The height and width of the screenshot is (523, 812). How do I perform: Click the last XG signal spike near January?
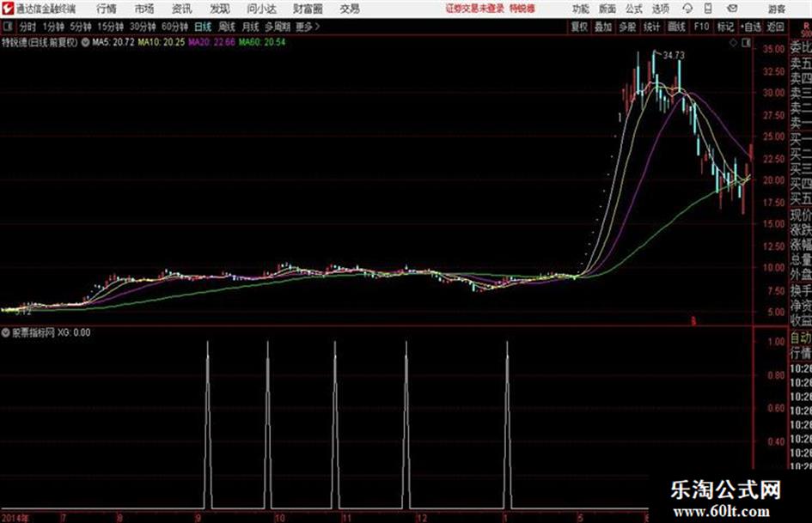coord(507,424)
